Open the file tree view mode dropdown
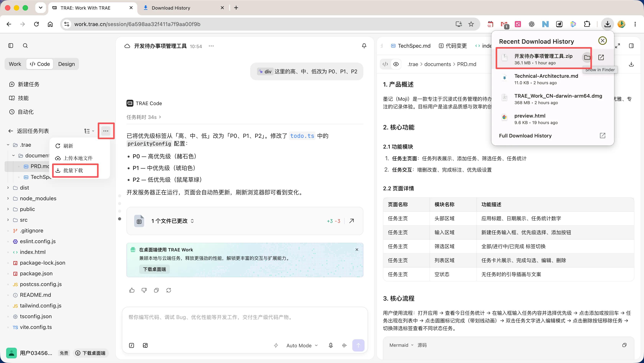Screen dimensions: 644x363 tap(89, 131)
